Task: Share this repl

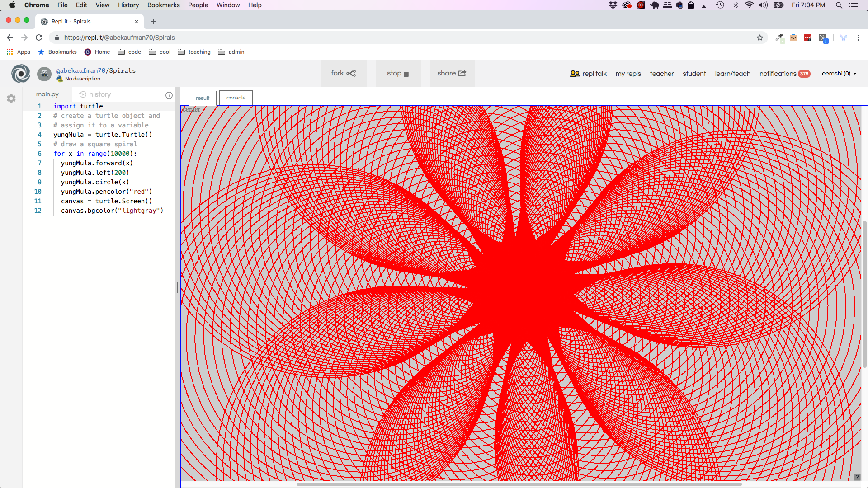Action: (x=452, y=73)
